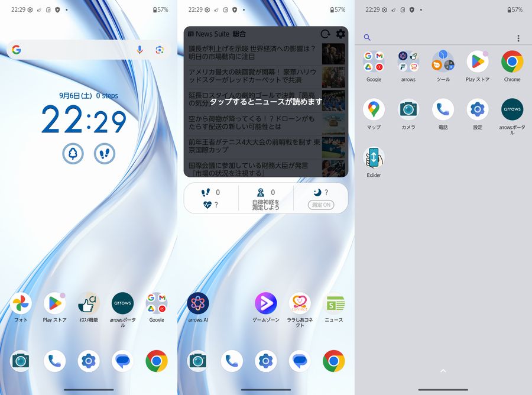Viewport: 532px width, 395px height.
Task: Open the マップ (Google Maps) app
Action: pyautogui.click(x=374, y=110)
